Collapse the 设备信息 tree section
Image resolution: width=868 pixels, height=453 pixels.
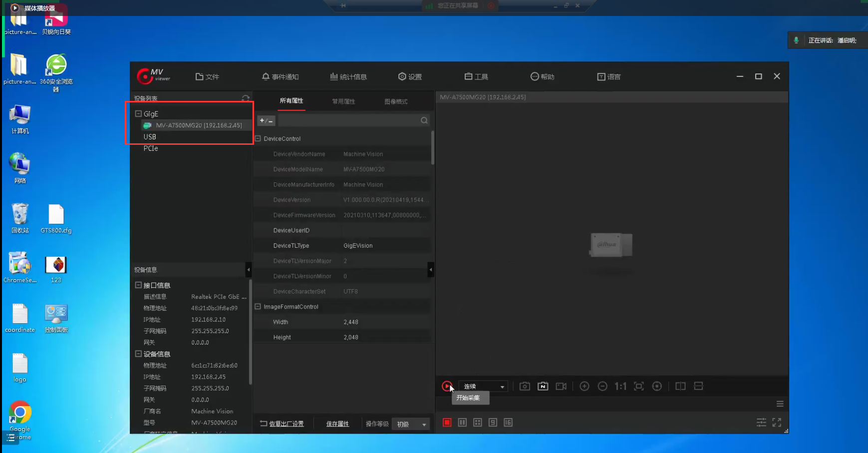(x=138, y=353)
